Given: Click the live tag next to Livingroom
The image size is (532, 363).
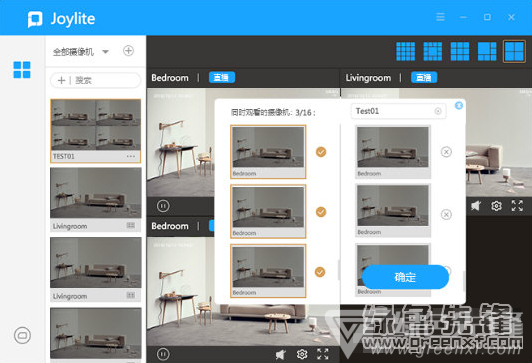Looking at the screenshot, I should 424,78.
